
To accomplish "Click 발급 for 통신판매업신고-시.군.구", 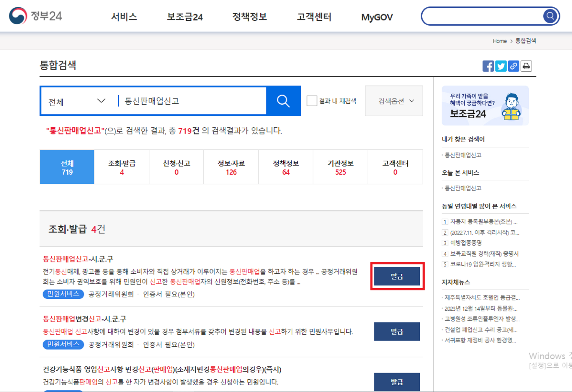I will [397, 276].
